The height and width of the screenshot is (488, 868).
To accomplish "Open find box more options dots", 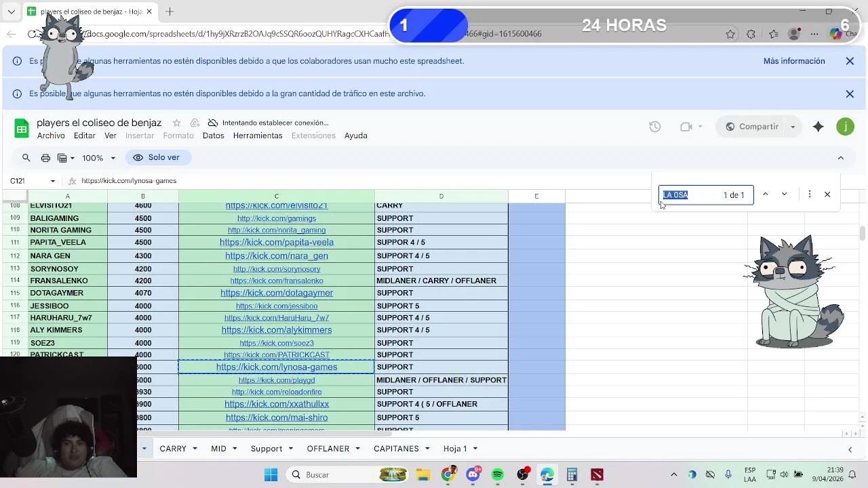I will click(x=809, y=195).
